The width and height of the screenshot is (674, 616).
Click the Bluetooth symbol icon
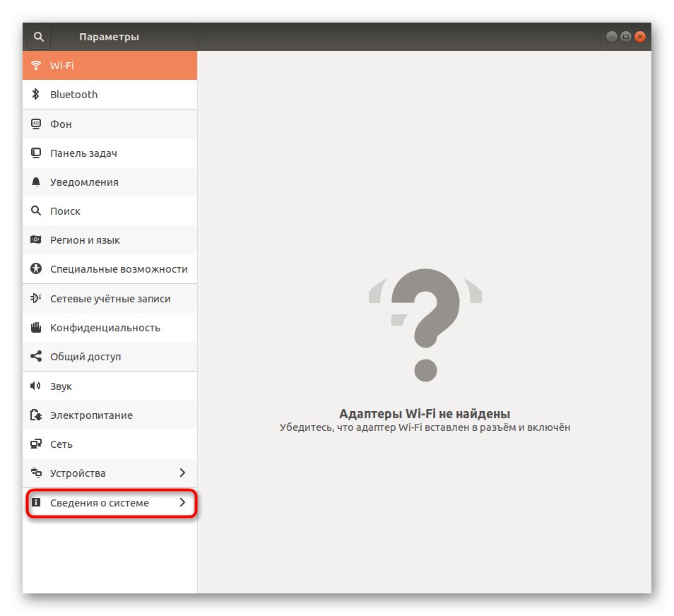(x=36, y=94)
